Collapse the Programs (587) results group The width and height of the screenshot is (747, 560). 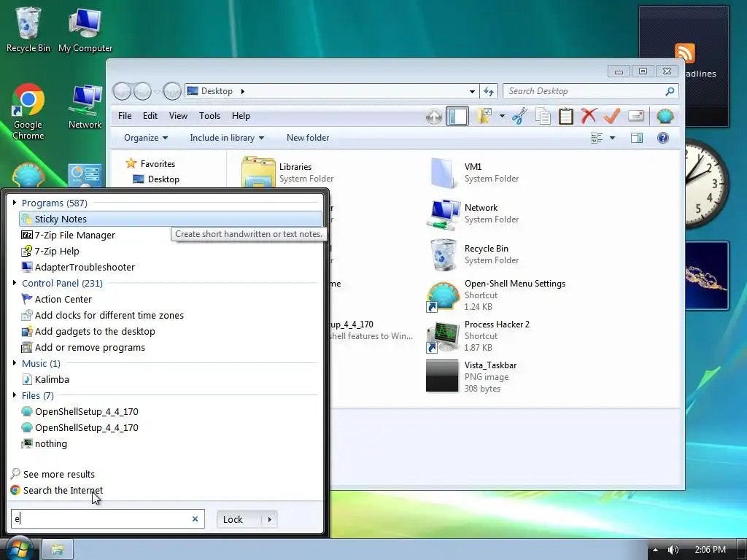[x=15, y=203]
